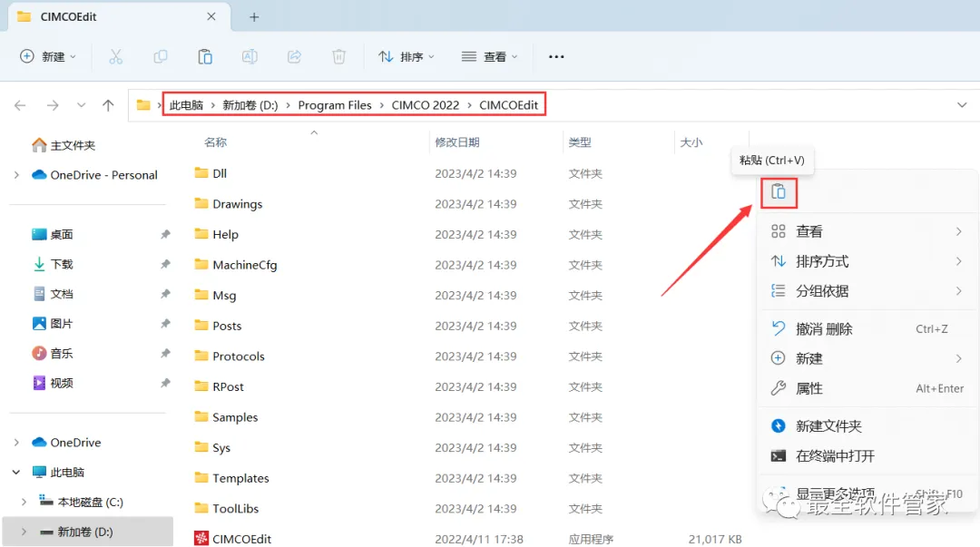Expand OneDrive - Personal tree node
980x547 pixels.
click(17, 175)
